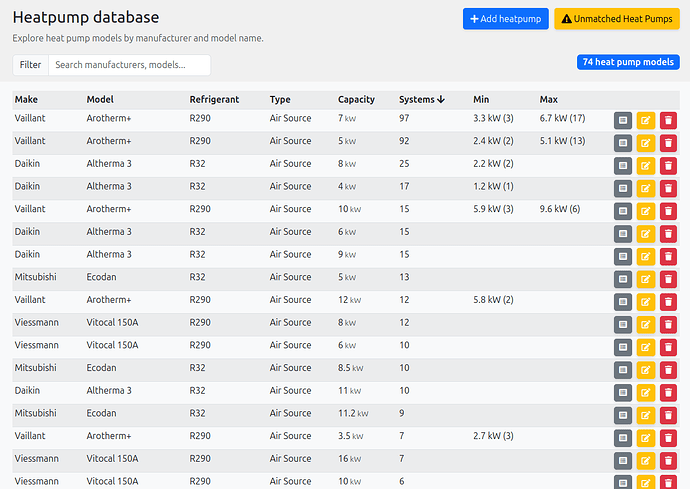690x489 pixels.
Task: Edit the Viessmann Vitocal 150A 8 kW entry
Action: pos(645,324)
